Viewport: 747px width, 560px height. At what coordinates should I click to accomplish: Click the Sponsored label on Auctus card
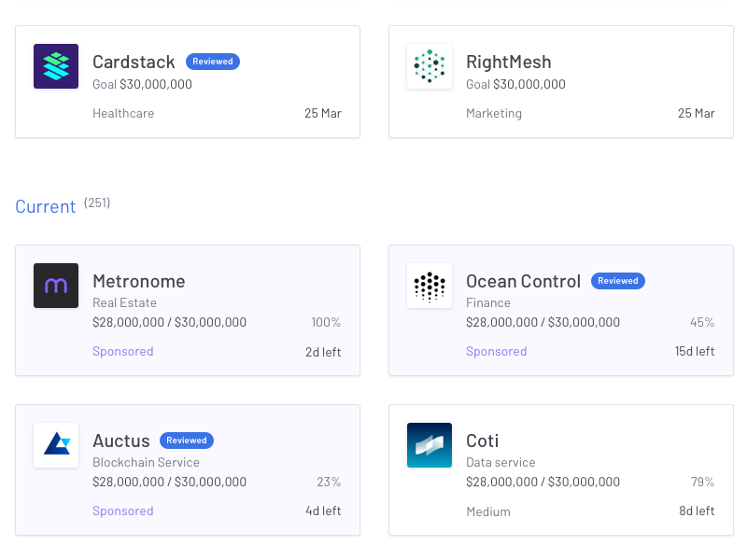(x=122, y=511)
